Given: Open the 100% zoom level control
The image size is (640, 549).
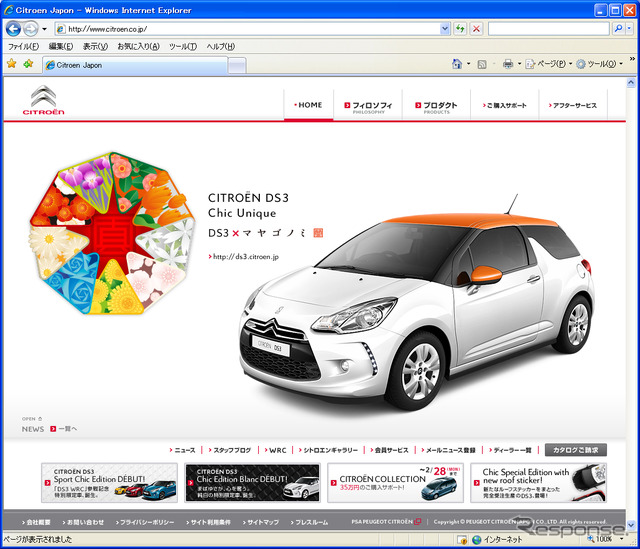Looking at the screenshot, I should pyautogui.click(x=605, y=539).
